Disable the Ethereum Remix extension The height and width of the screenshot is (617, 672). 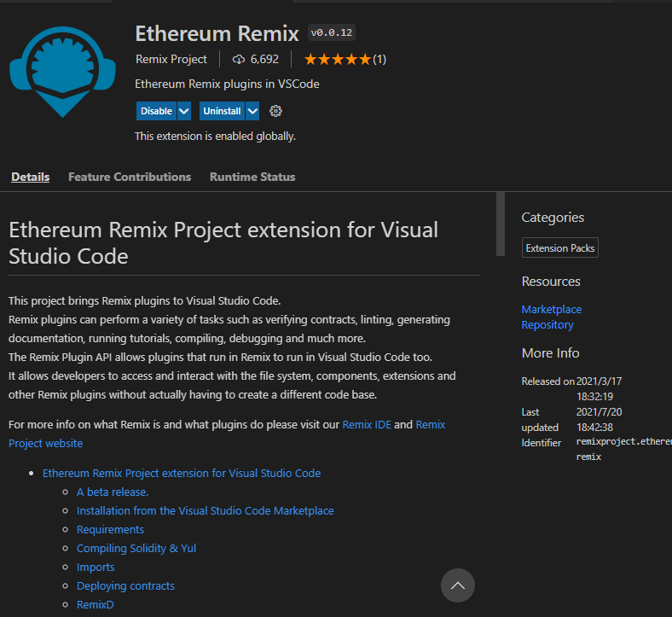pos(156,111)
